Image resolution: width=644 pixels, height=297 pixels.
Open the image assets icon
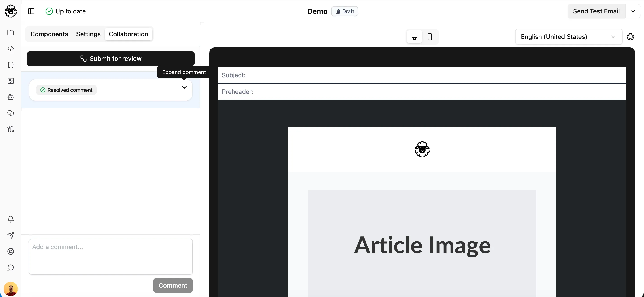tap(11, 81)
